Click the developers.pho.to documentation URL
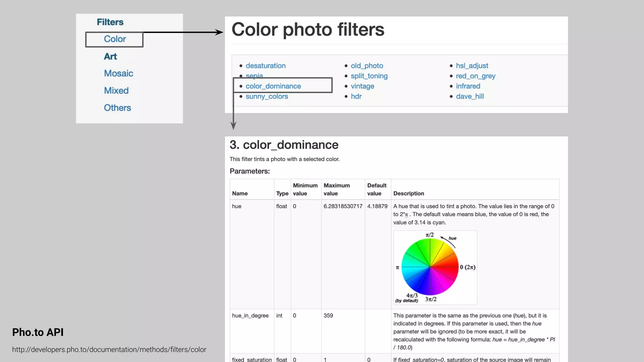 (109, 349)
